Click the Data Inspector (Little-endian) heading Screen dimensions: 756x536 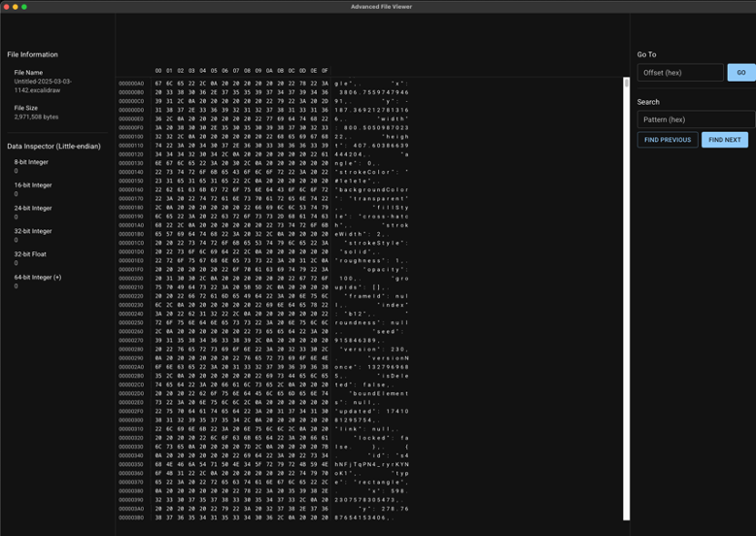54,147
